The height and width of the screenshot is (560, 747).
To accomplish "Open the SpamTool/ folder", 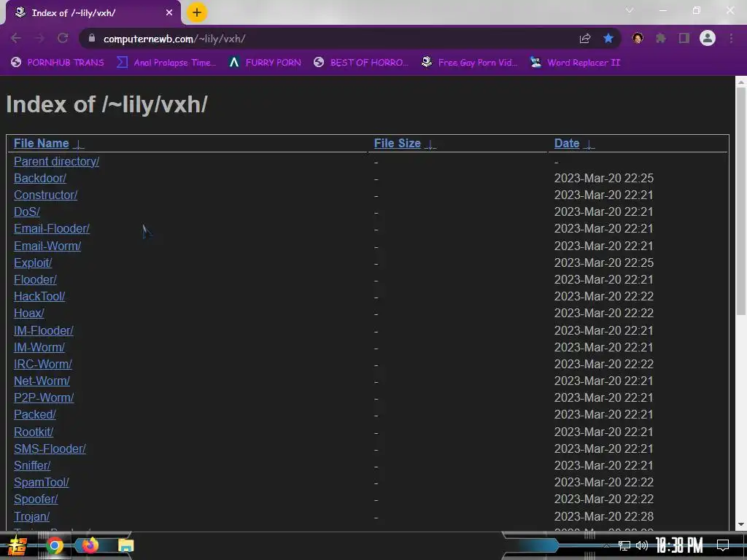I will click(x=42, y=483).
